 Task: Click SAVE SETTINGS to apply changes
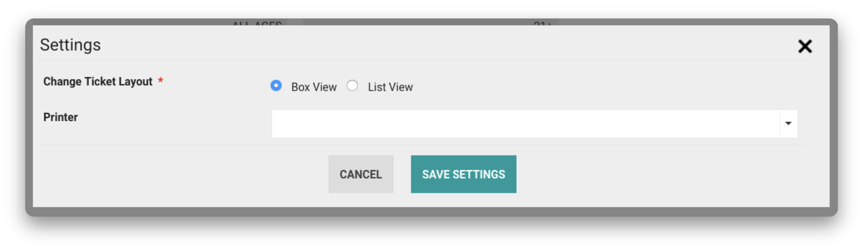[x=463, y=174]
